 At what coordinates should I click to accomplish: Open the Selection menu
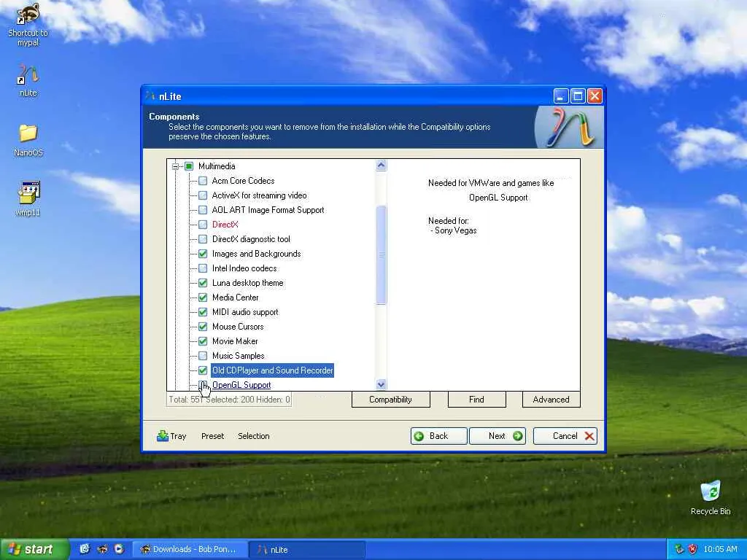pyautogui.click(x=253, y=436)
